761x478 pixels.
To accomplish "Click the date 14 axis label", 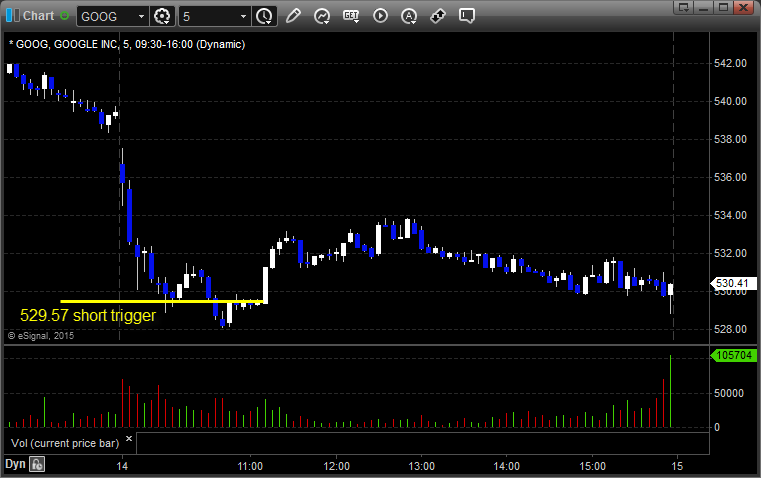I will [x=122, y=466].
